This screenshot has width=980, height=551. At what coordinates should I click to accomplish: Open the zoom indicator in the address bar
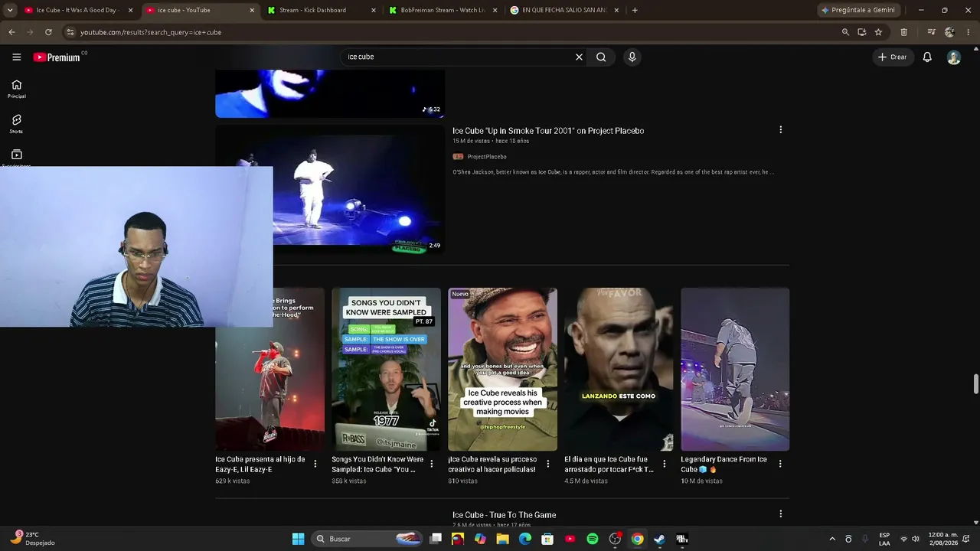tap(845, 32)
